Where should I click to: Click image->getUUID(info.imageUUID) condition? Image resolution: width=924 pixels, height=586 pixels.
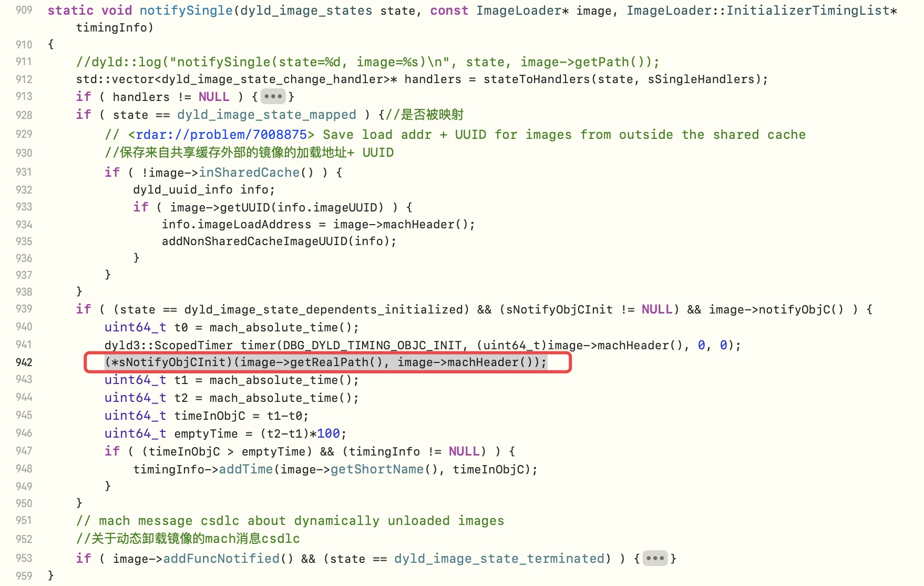click(276, 207)
